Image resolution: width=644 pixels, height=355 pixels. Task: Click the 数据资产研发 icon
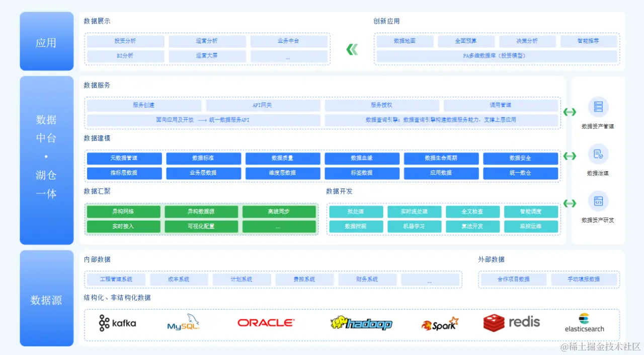tap(598, 200)
